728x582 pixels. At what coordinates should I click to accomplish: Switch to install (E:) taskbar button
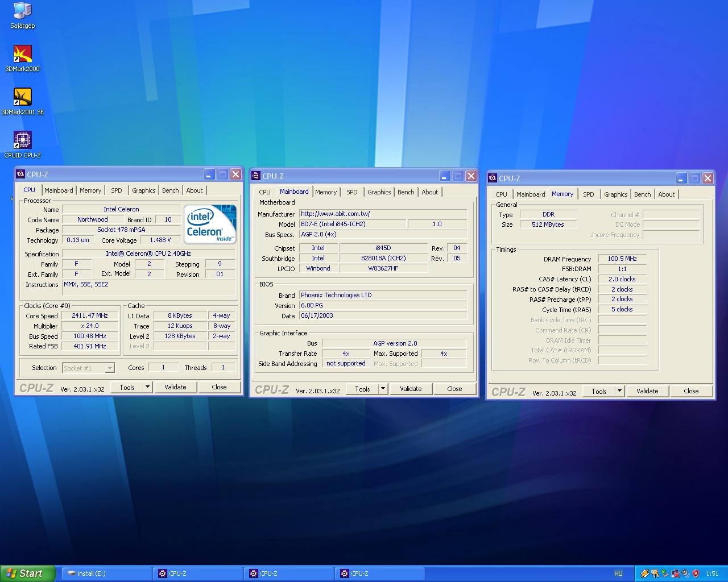point(107,573)
